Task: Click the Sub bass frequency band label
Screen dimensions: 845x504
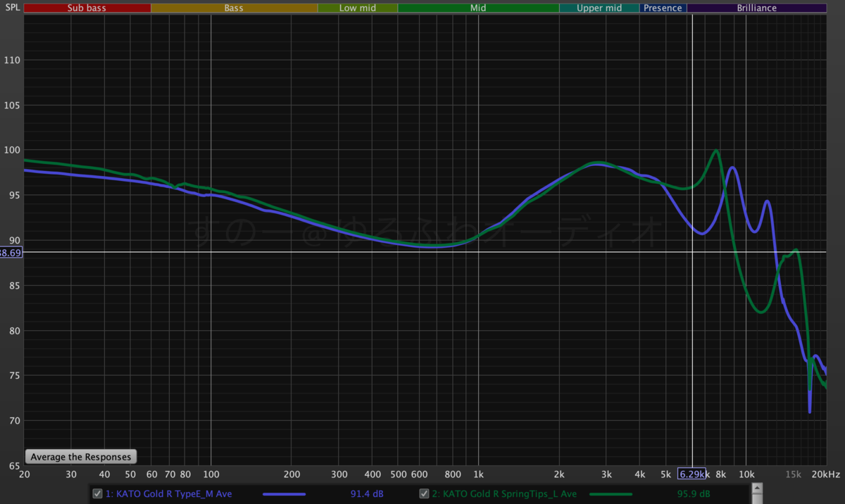Action: tap(87, 8)
